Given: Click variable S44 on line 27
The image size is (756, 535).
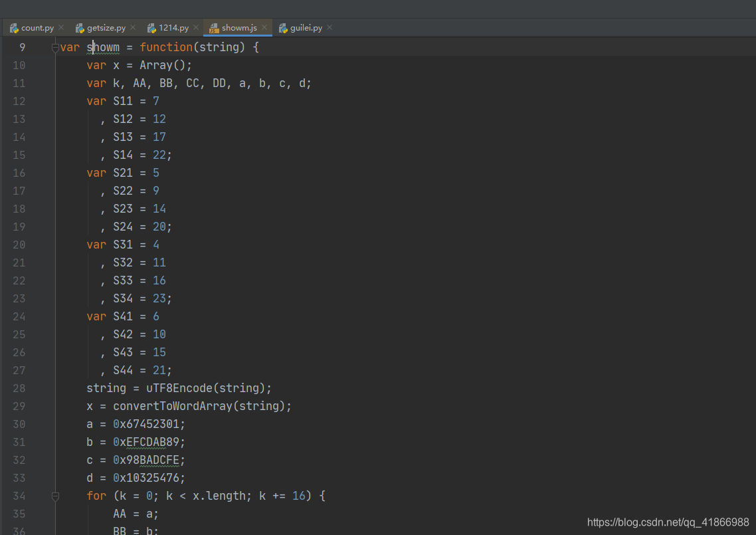Looking at the screenshot, I should tap(123, 370).
